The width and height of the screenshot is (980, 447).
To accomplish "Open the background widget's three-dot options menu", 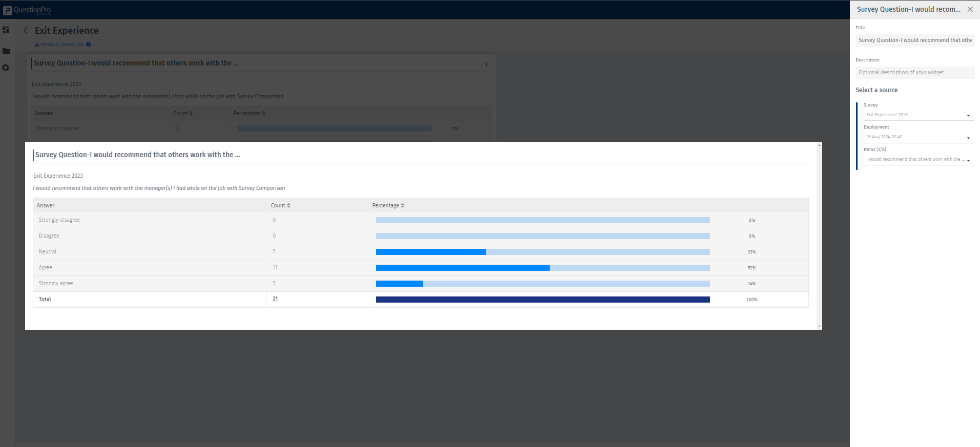I will (486, 64).
